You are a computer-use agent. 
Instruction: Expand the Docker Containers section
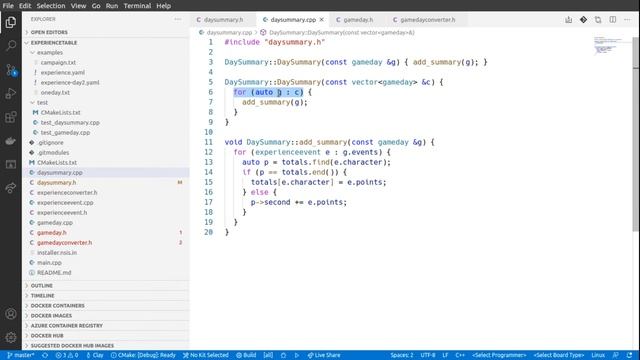pos(106,306)
